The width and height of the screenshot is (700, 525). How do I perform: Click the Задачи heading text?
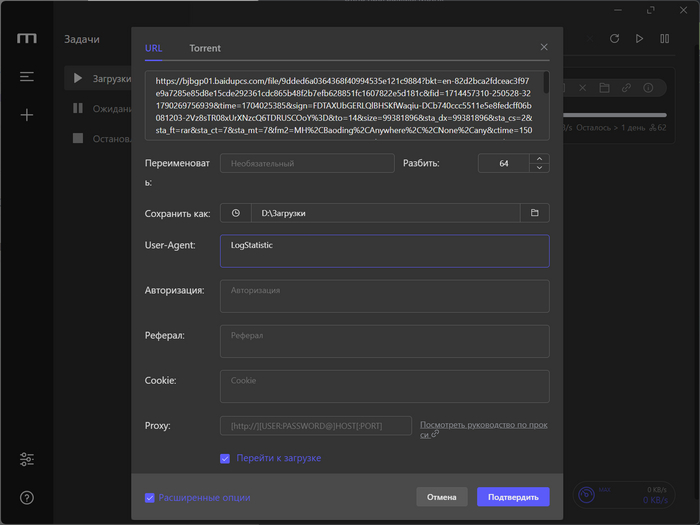[82, 39]
